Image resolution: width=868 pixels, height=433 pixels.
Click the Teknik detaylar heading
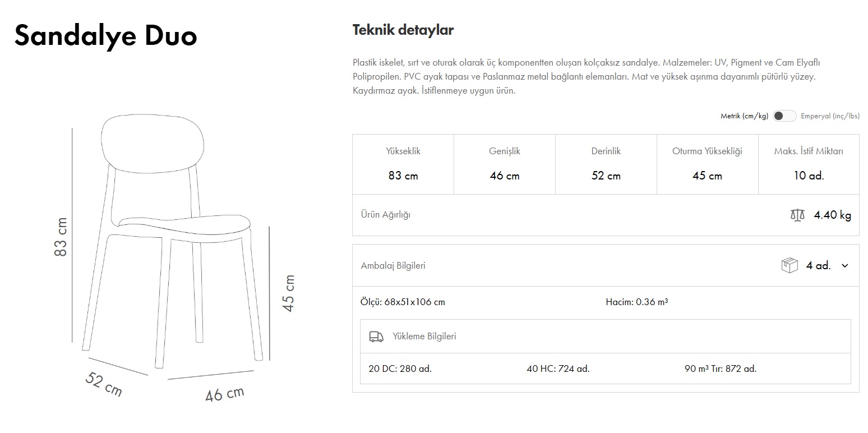[x=403, y=30]
